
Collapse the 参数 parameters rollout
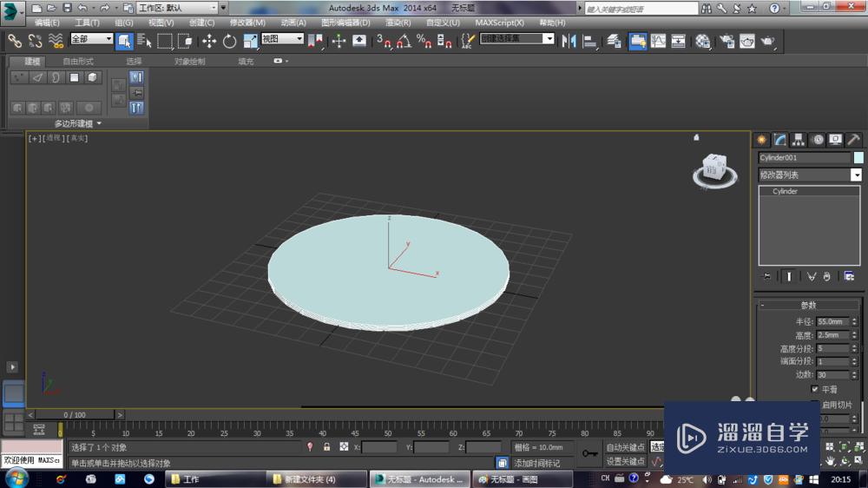tap(808, 306)
